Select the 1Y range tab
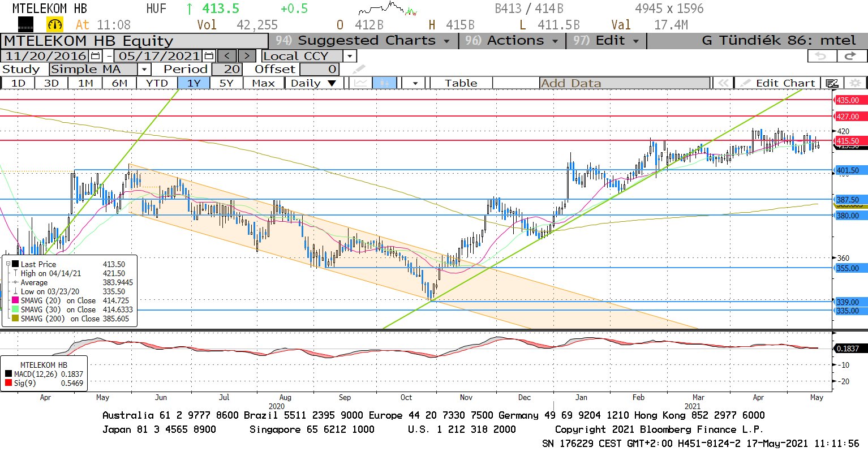The width and height of the screenshot is (868, 460). coord(194,83)
